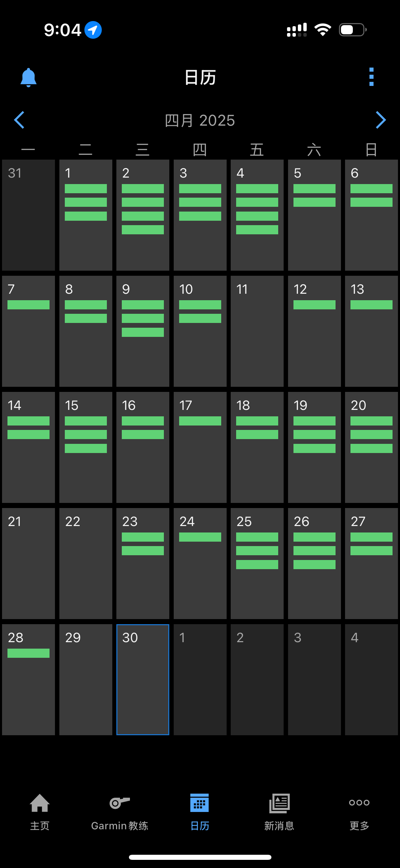400x868 pixels.
Task: Open April 2 with four activities
Action: click(143, 215)
